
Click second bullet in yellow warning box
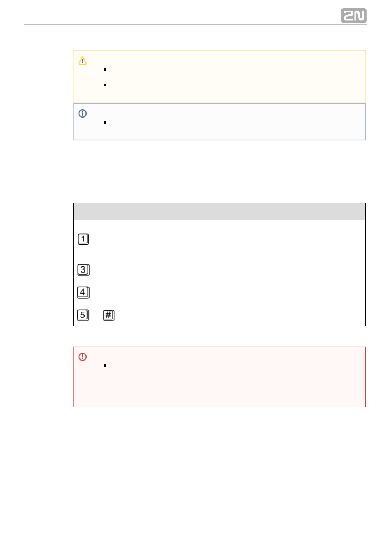105,85
